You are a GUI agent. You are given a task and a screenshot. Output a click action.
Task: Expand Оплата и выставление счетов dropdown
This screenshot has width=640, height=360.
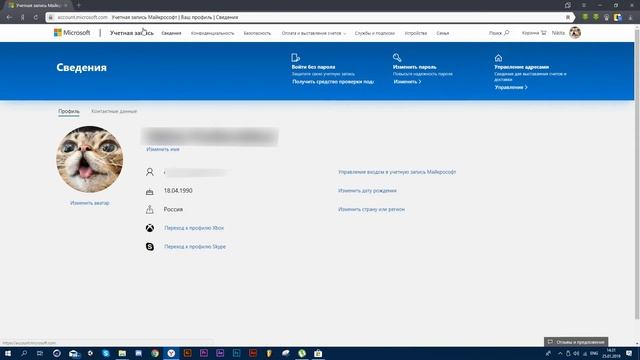pyautogui.click(x=313, y=33)
